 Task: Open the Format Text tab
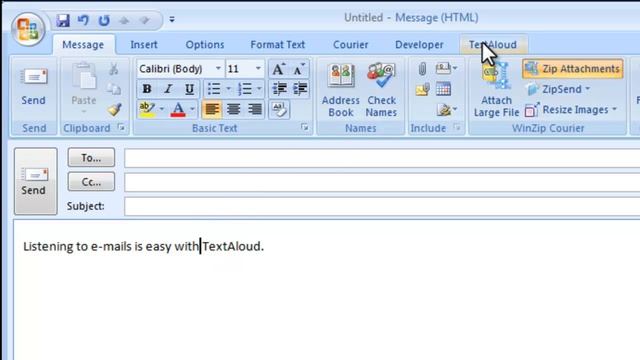pos(278,44)
